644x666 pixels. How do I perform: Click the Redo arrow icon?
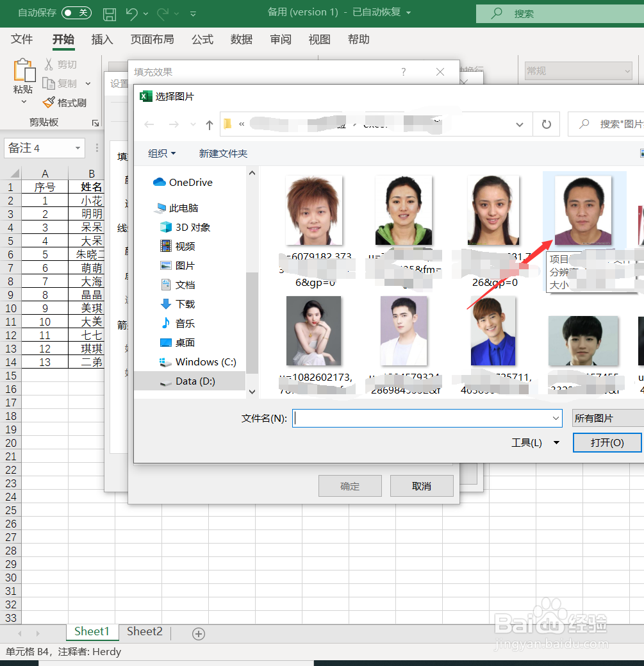click(x=163, y=14)
